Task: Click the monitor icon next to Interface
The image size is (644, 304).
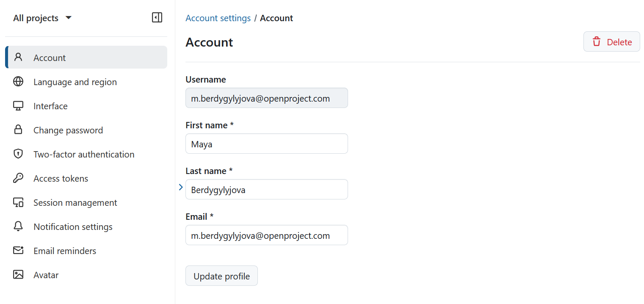Action: [x=18, y=106]
